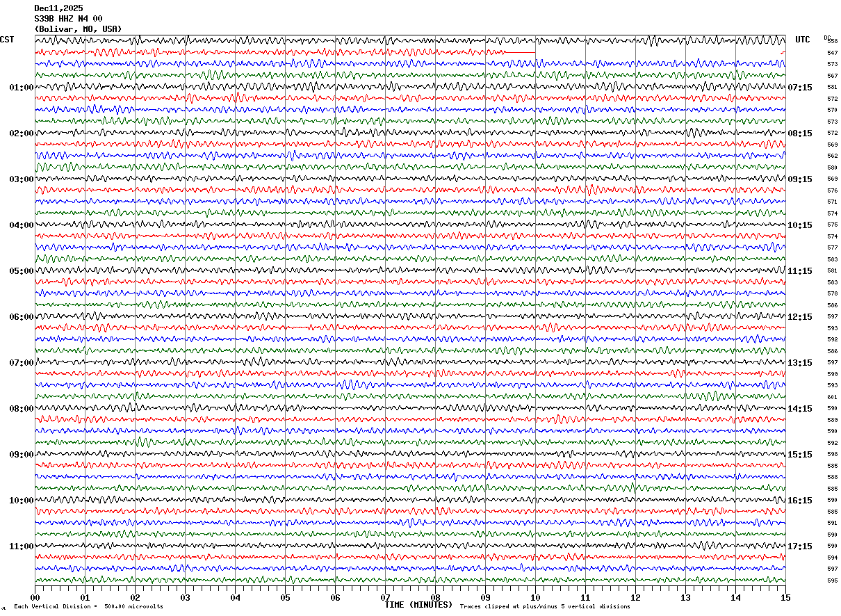Click the DC offset value "576"

[x=832, y=191]
